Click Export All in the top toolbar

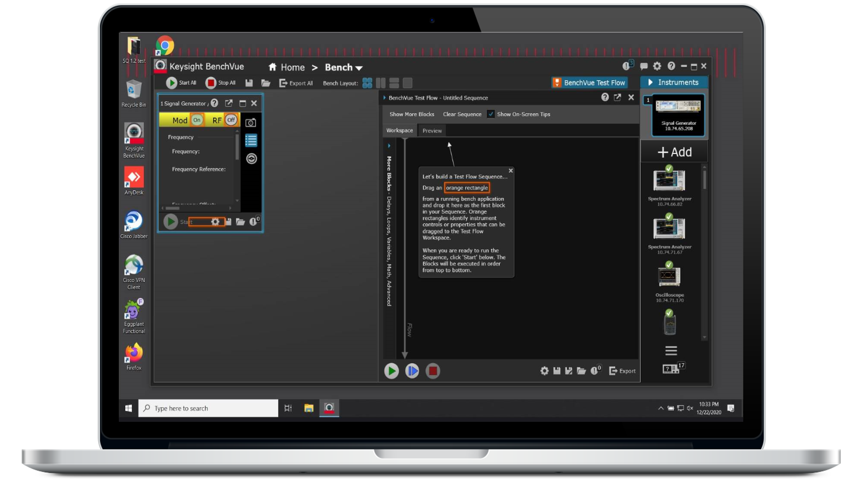coord(296,83)
